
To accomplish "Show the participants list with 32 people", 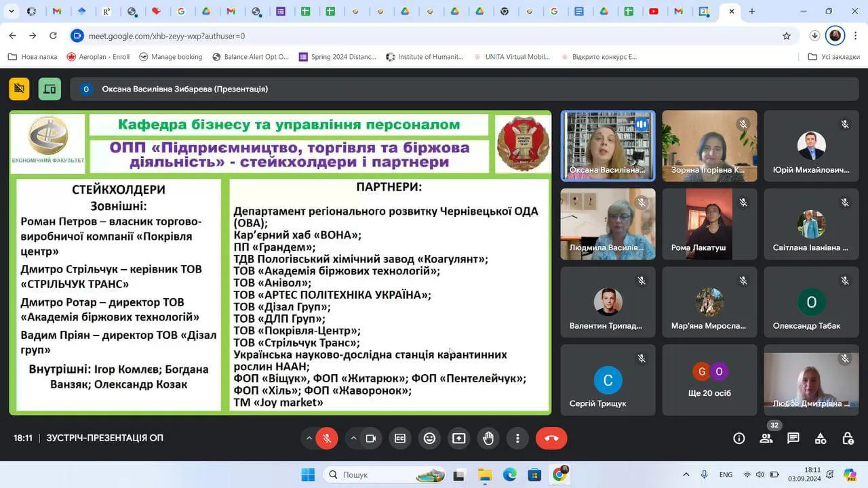I will coord(766,439).
